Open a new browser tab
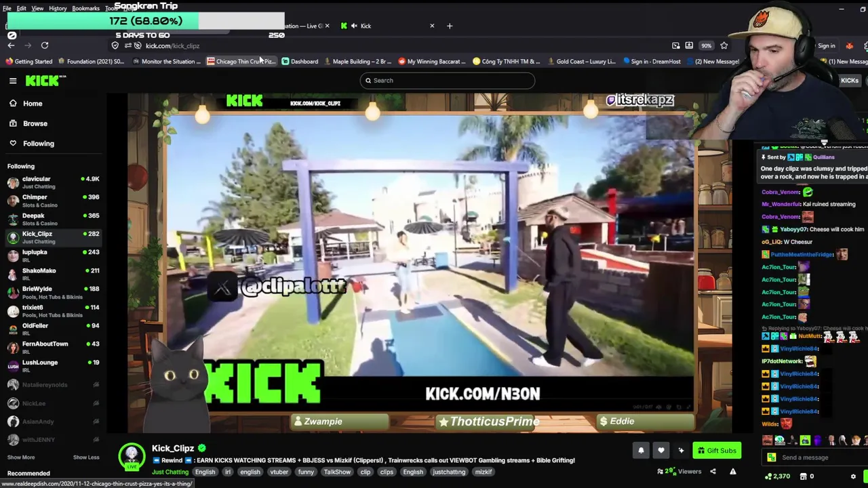 pos(449,26)
